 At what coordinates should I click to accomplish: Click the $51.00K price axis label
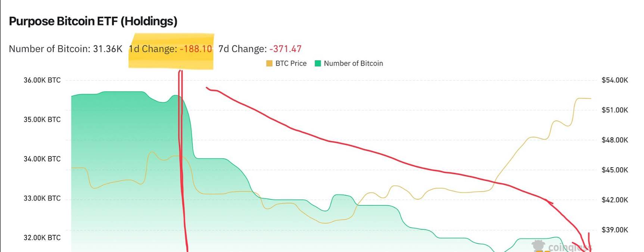coord(615,110)
